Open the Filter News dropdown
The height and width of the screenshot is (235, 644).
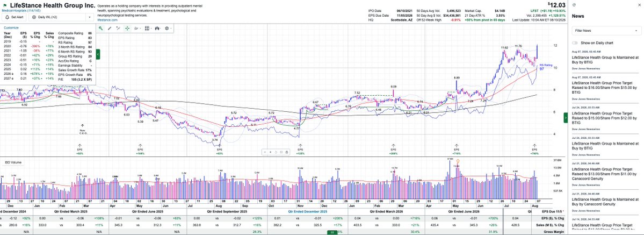click(x=606, y=31)
